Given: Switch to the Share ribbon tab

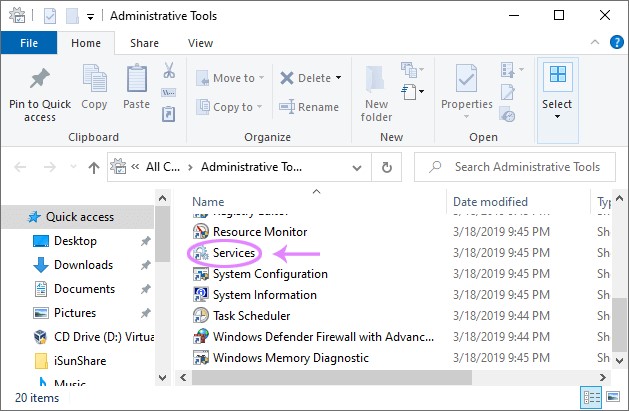Looking at the screenshot, I should tap(144, 43).
